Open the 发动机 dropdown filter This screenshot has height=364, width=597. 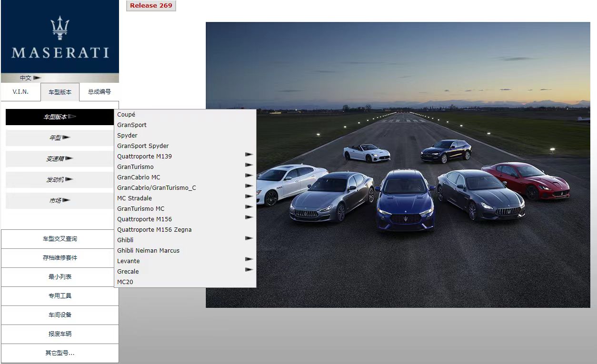(x=60, y=180)
